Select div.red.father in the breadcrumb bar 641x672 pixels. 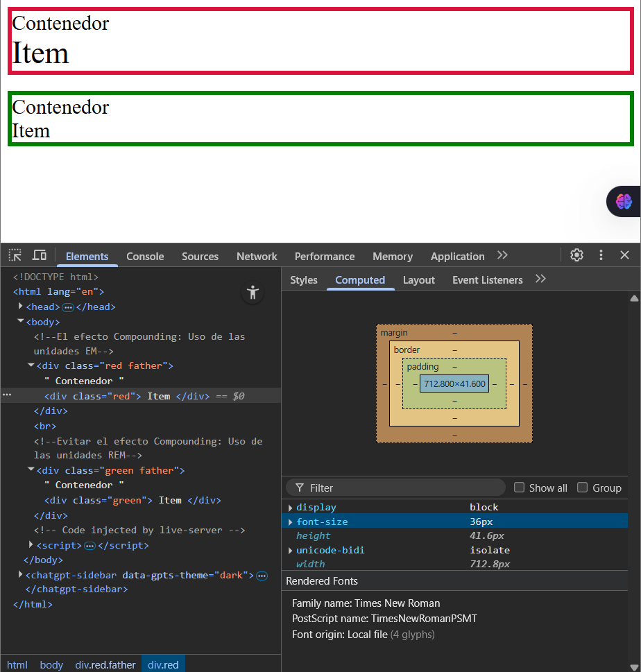click(x=105, y=664)
